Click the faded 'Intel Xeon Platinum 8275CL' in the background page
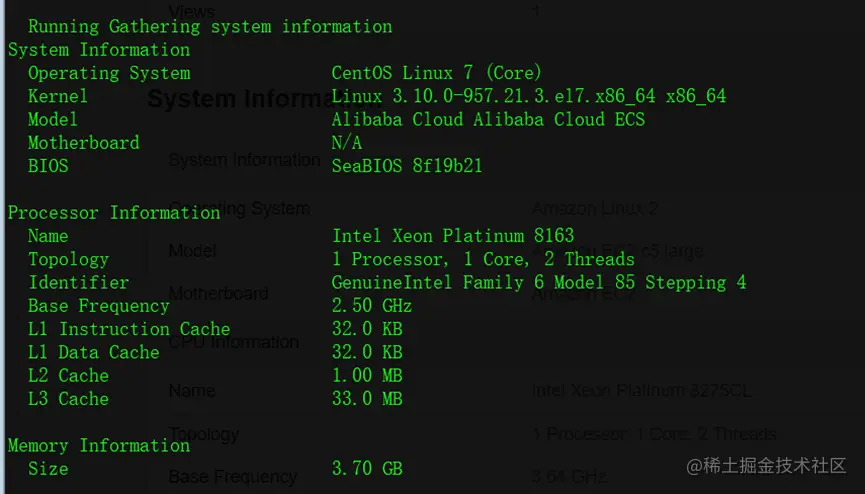Screen dimensions: 865x494 (x=642, y=391)
